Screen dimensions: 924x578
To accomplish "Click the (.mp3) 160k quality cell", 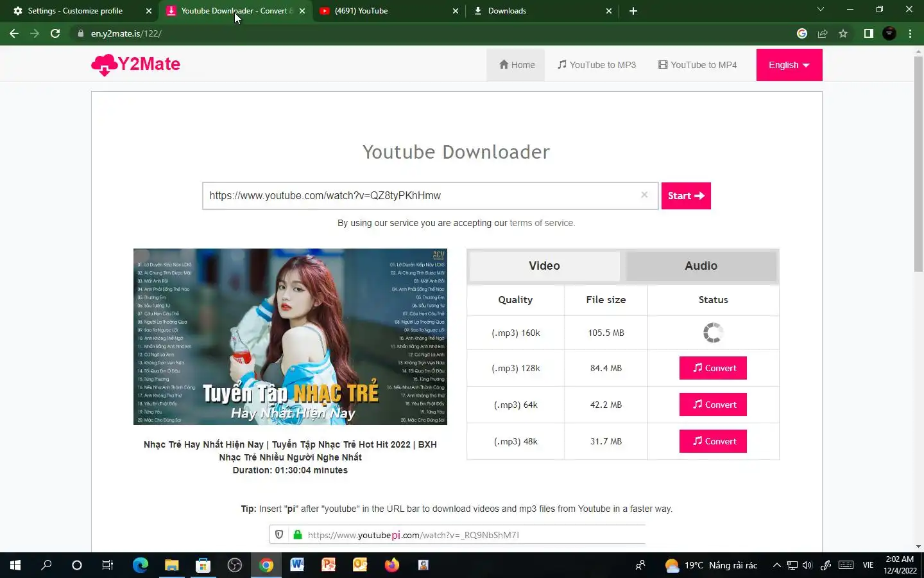I will pos(515,333).
